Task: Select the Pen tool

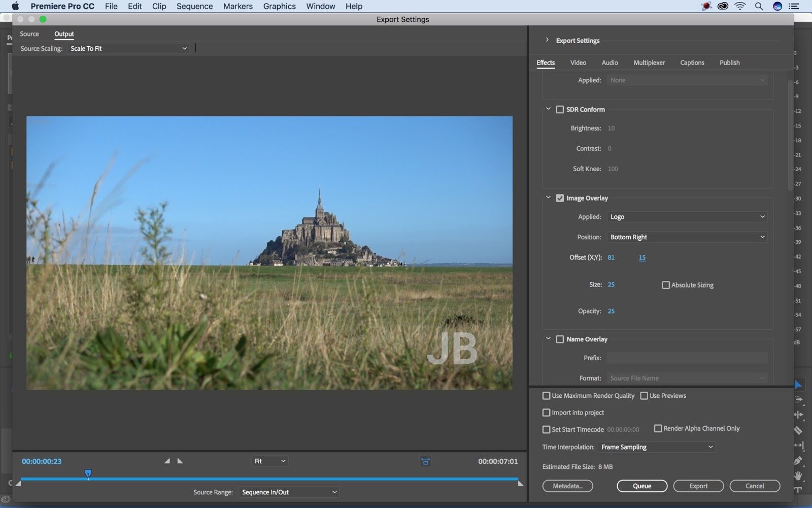Action: pos(799,461)
